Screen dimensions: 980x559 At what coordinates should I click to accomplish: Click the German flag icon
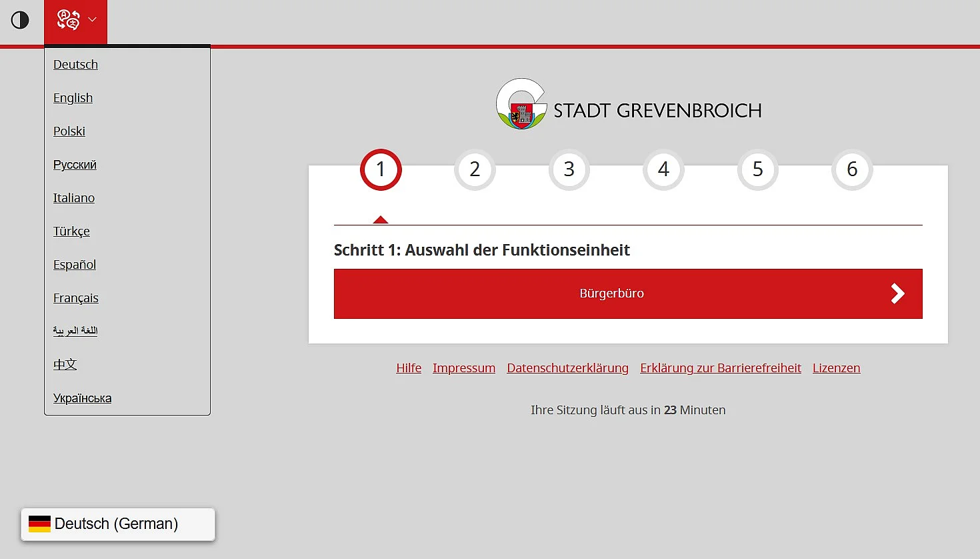tap(39, 524)
